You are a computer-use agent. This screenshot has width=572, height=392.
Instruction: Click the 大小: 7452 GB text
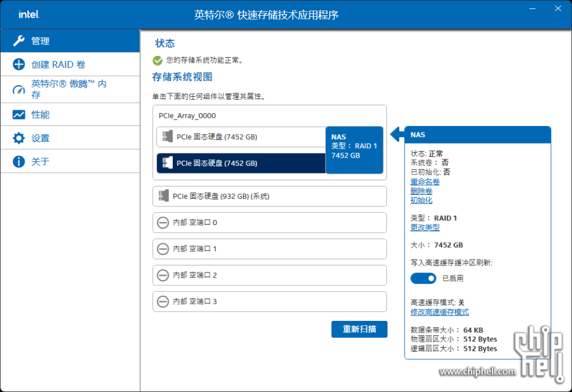pyautogui.click(x=437, y=245)
